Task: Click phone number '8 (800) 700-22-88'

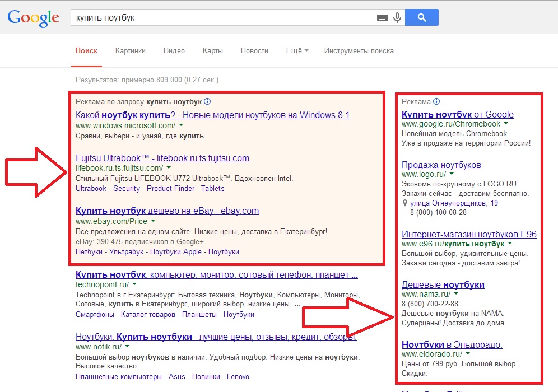Action: click(430, 304)
